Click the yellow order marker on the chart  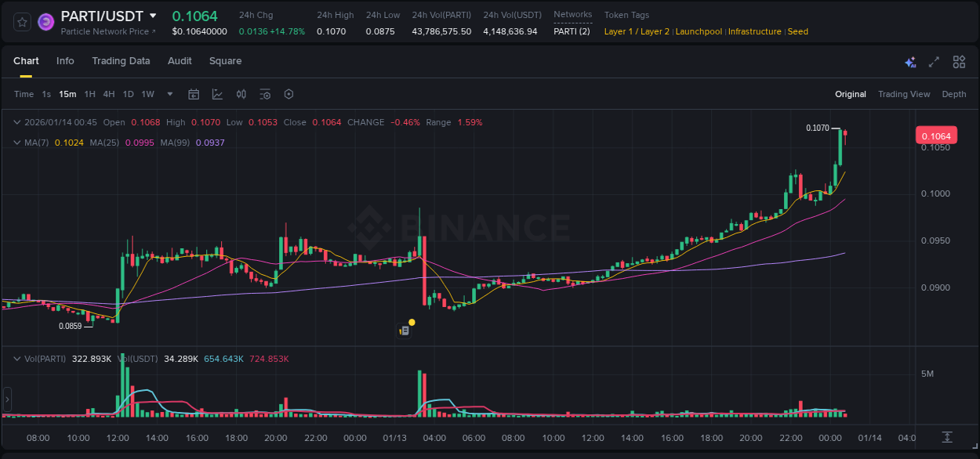click(x=411, y=322)
